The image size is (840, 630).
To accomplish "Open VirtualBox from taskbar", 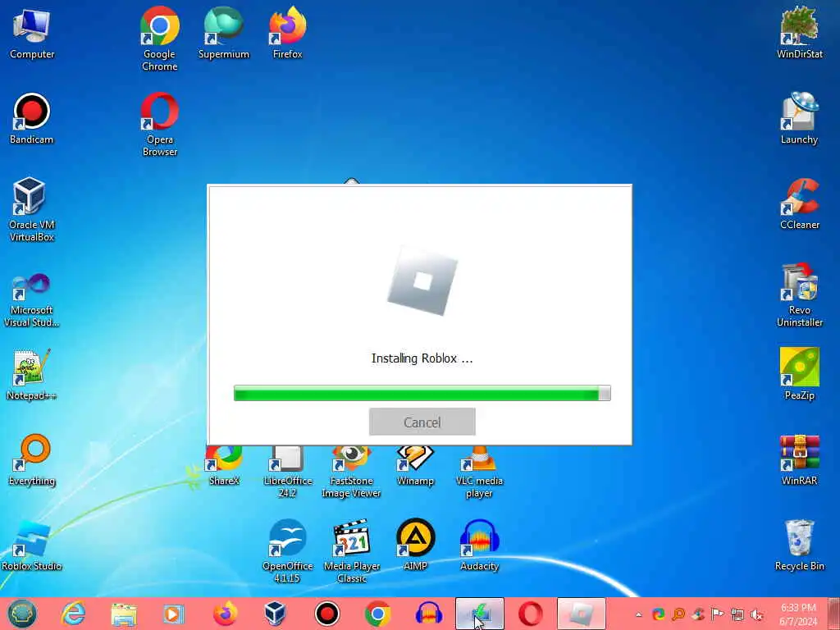I will (x=276, y=614).
